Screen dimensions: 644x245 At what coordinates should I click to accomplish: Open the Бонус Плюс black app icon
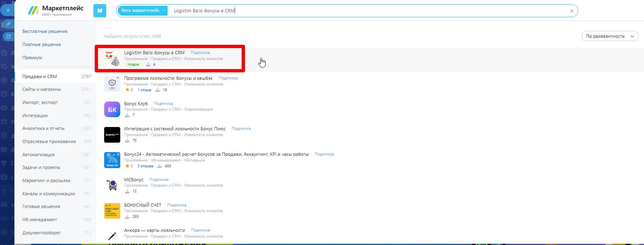tap(112, 135)
